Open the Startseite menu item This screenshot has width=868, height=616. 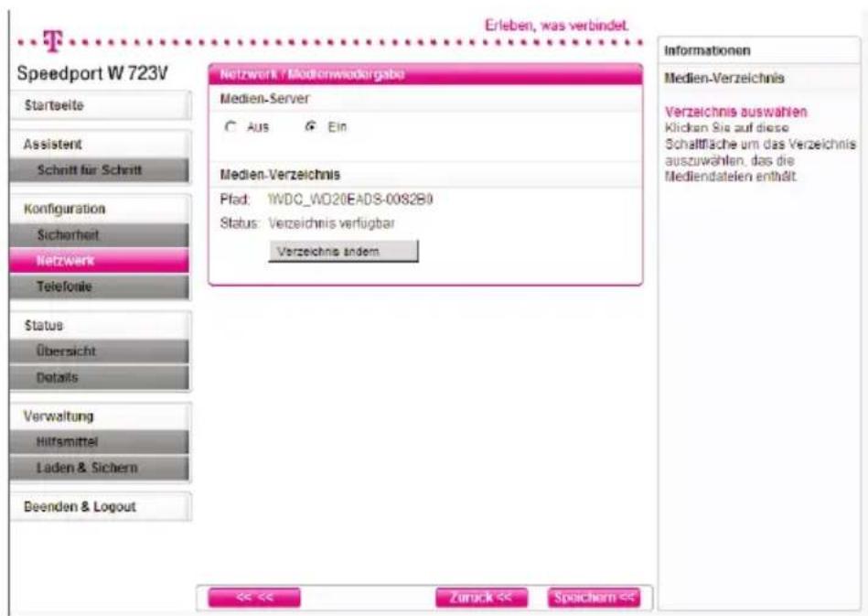[101, 105]
